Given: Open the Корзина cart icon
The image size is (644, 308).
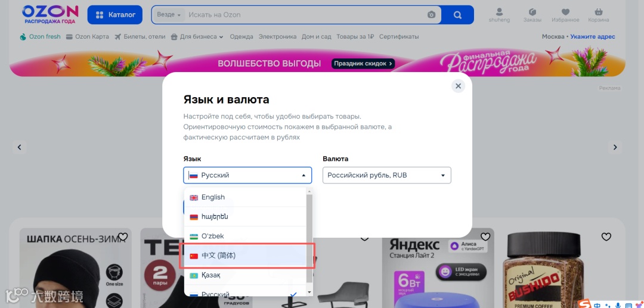Looking at the screenshot, I should (x=599, y=15).
